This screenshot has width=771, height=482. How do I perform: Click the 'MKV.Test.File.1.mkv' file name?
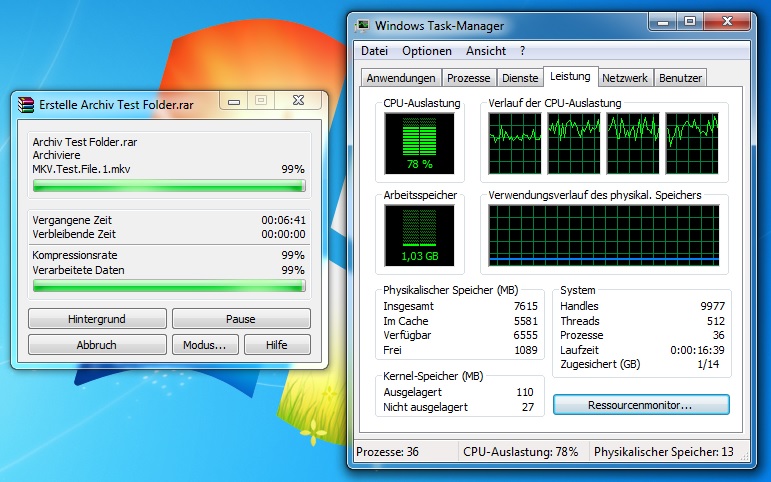pos(81,169)
